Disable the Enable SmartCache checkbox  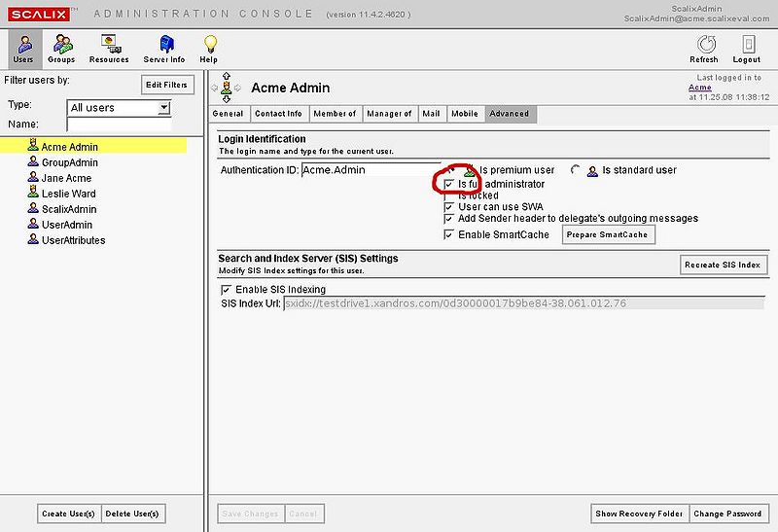click(x=449, y=234)
